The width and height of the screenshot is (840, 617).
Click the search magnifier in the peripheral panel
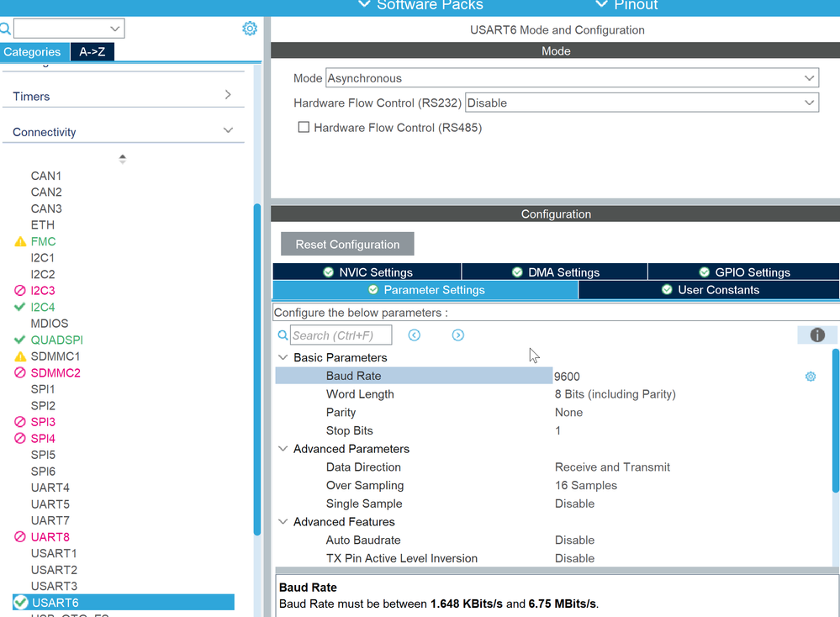[5, 29]
